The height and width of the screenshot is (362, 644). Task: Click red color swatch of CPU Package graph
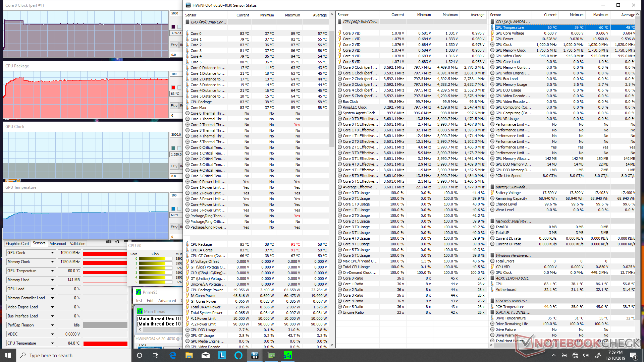pos(173,87)
